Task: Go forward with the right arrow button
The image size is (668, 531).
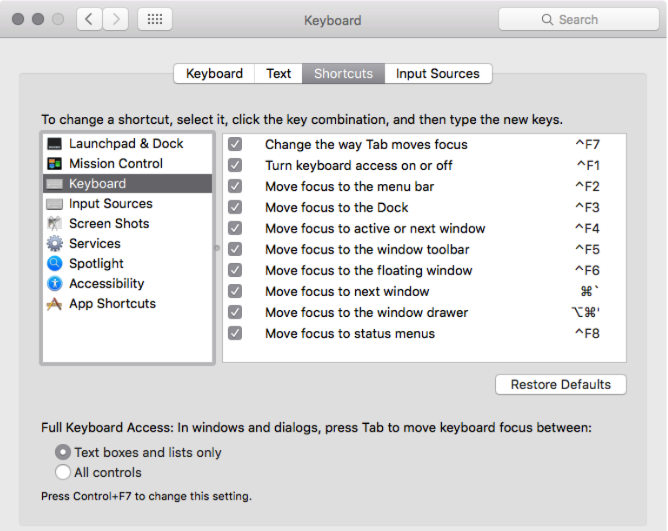Action: coord(115,19)
